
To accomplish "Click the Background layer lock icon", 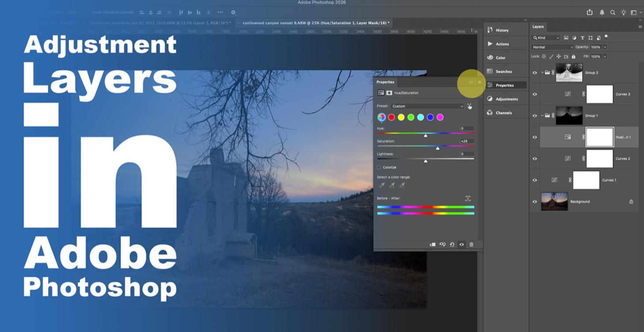I will (x=631, y=202).
